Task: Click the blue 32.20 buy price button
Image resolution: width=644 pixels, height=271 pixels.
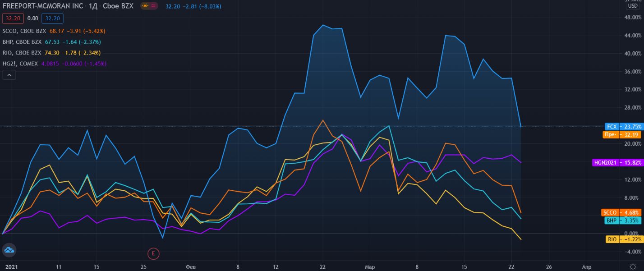Action: coord(52,18)
